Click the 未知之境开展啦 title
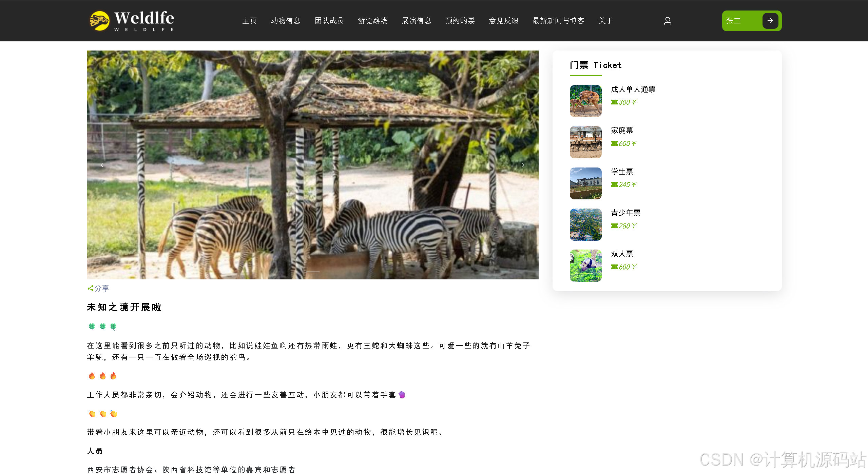868x474 pixels. (124, 307)
